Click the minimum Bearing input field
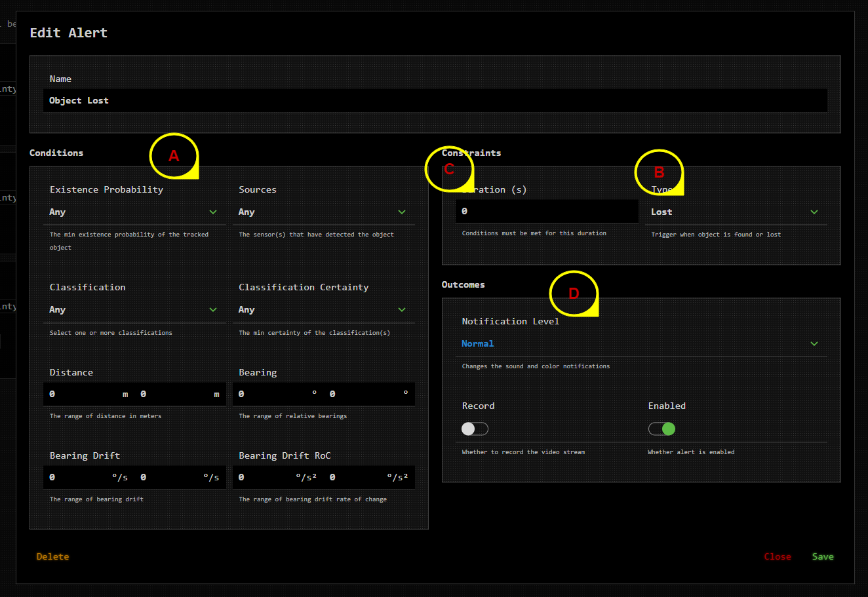 pyautogui.click(x=272, y=394)
